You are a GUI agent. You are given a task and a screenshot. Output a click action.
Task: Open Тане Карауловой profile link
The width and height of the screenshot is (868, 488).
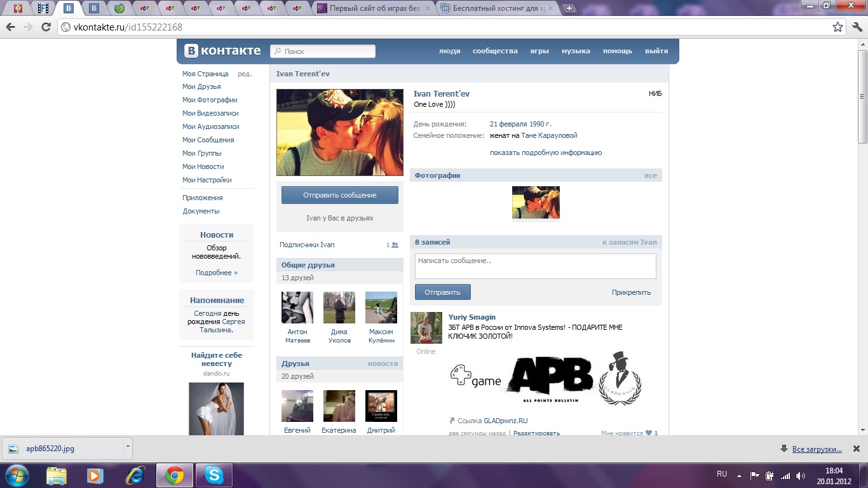(x=549, y=135)
